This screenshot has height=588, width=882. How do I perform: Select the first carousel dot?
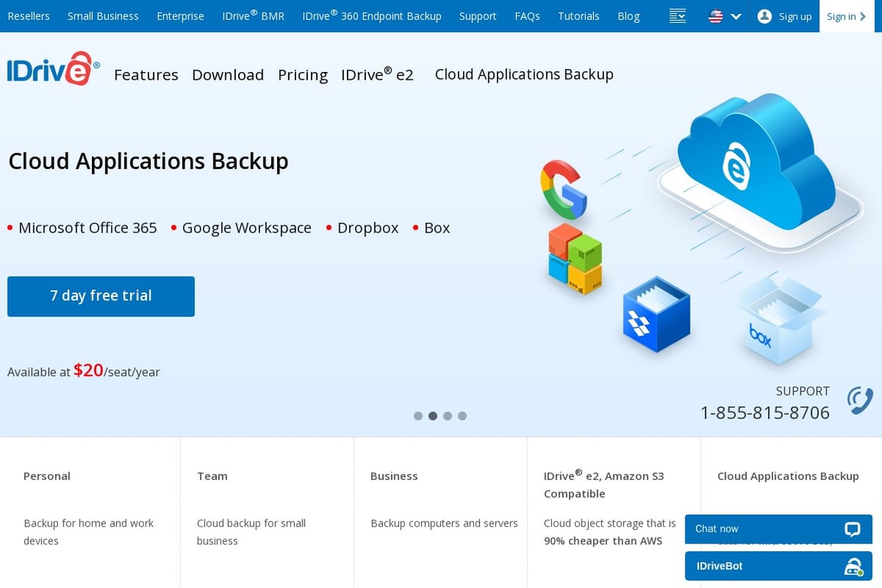[x=418, y=416]
